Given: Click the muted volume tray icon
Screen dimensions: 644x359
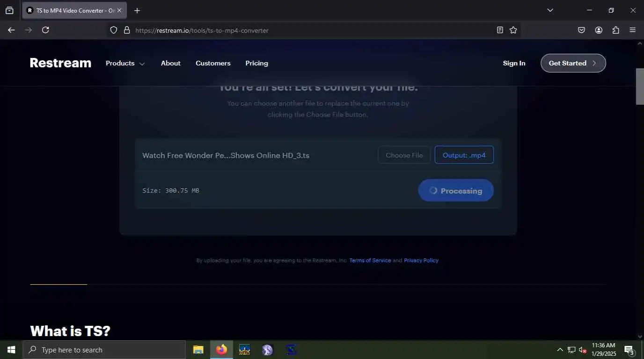Looking at the screenshot, I should pos(583,350).
